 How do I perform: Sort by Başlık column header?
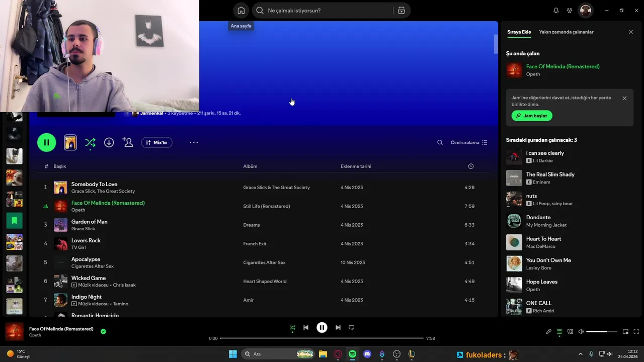(60, 166)
